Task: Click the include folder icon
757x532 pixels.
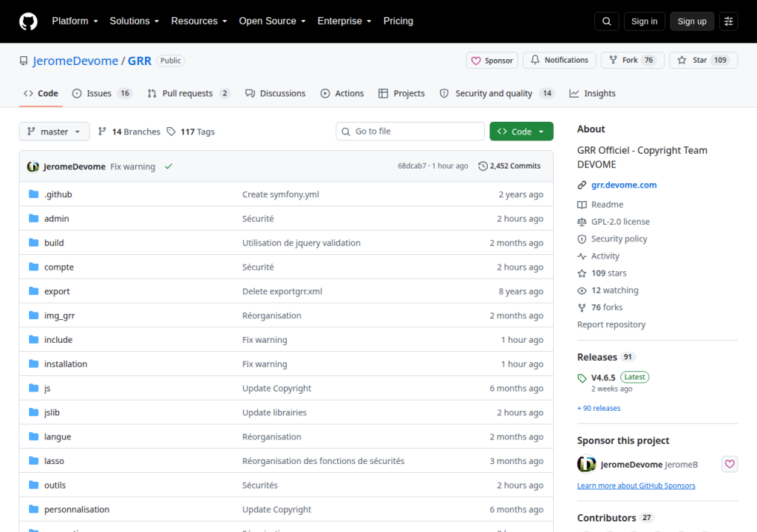Action: pyautogui.click(x=33, y=339)
